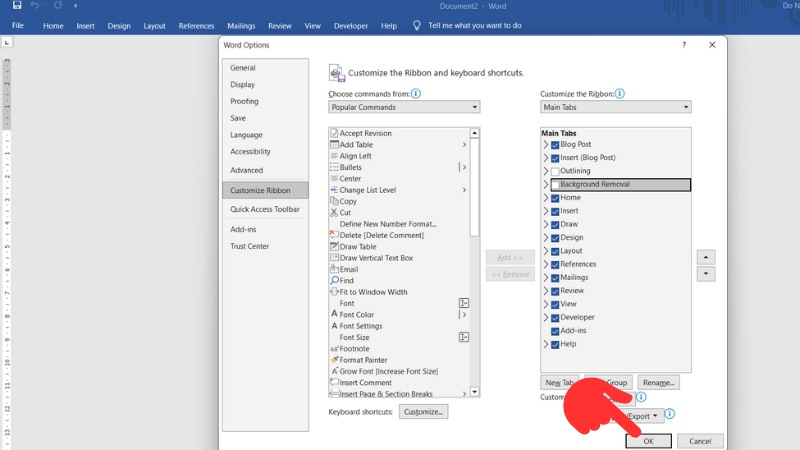Click the Customize keyboard shortcuts button
Viewport: 800px width, 450px height.
pyautogui.click(x=423, y=411)
